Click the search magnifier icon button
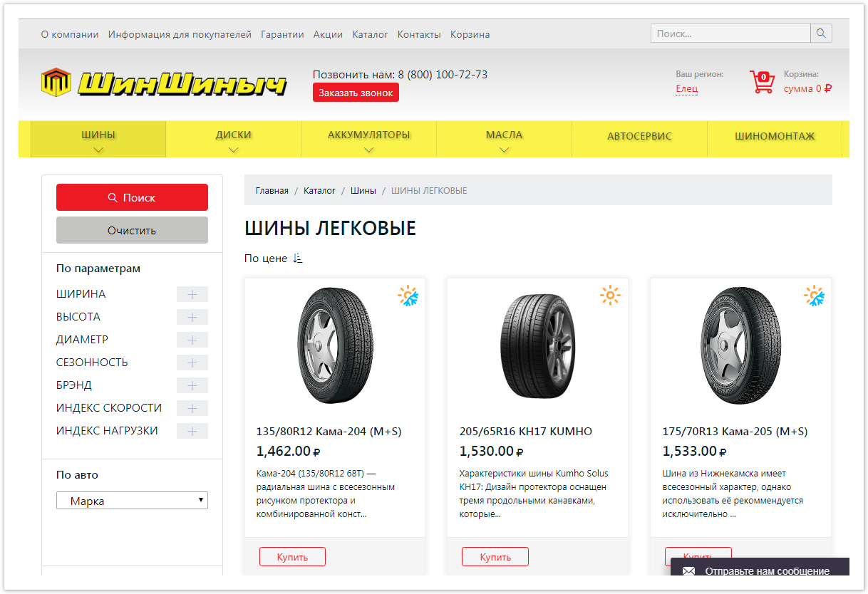Screen dimensions: 868x594 821,33
